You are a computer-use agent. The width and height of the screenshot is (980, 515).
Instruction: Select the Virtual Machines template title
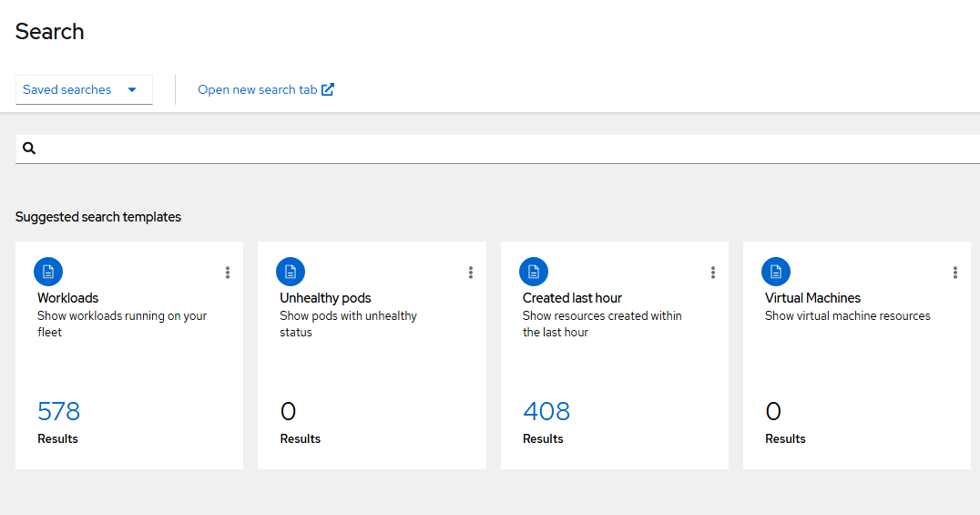click(x=812, y=298)
